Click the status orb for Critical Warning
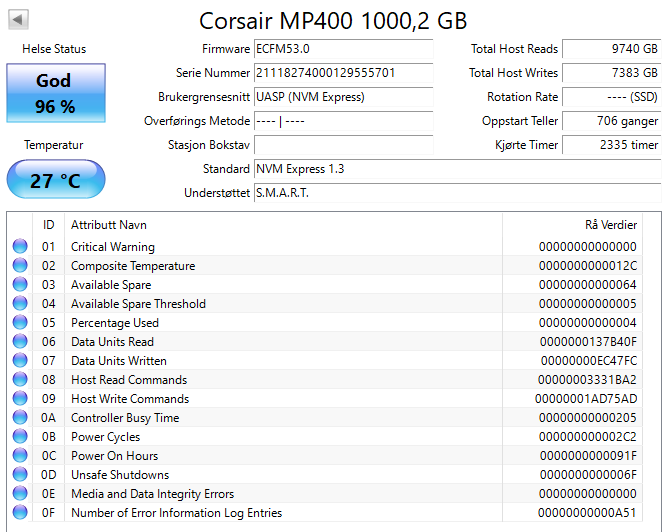The image size is (666, 532). pos(20,247)
